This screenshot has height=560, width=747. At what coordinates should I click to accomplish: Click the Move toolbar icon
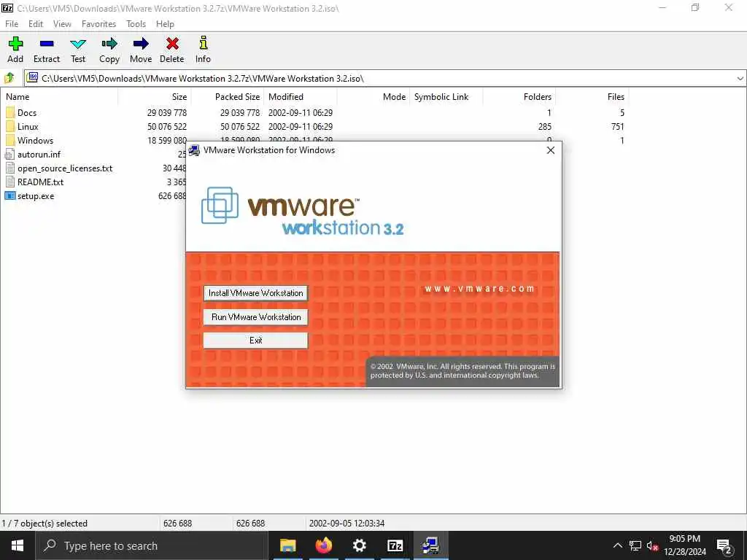click(x=141, y=44)
